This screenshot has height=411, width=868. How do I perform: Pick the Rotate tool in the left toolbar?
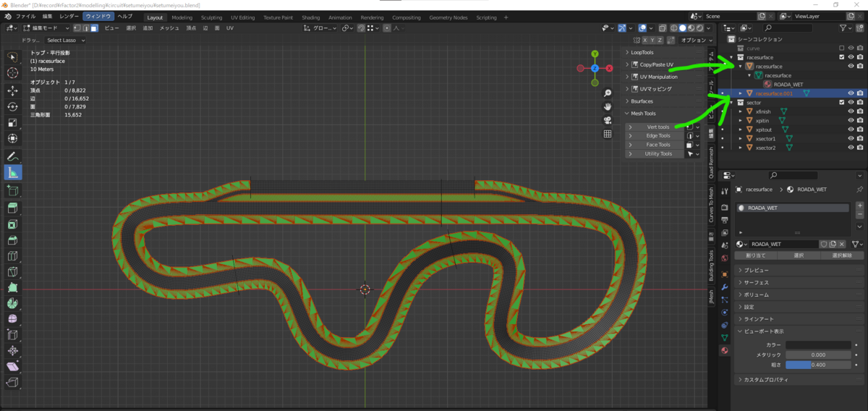12,106
